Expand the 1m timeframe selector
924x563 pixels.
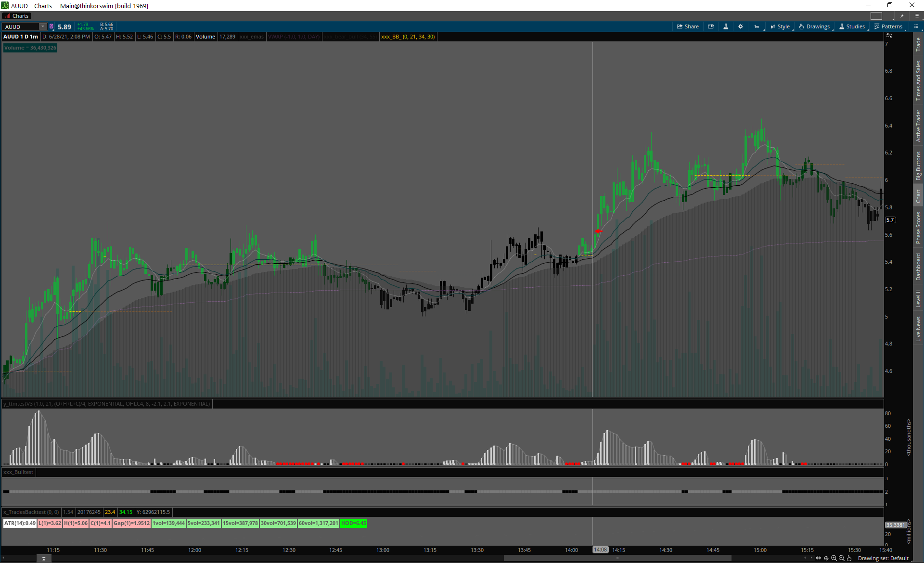757,26
